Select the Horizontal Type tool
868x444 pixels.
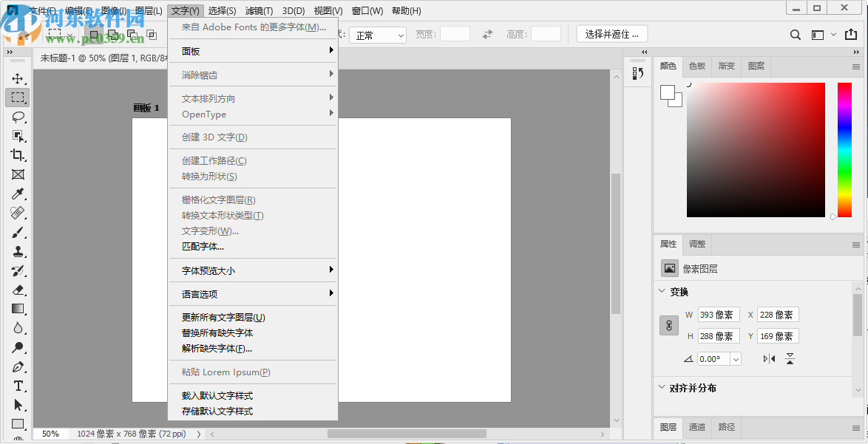(18, 386)
